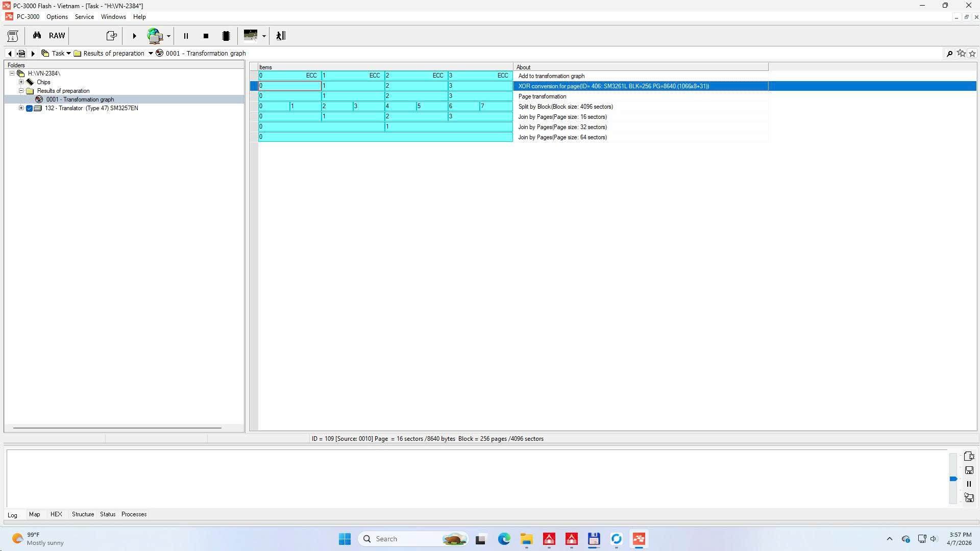Switch to the Map tab
The image size is (980, 551).
(34, 514)
